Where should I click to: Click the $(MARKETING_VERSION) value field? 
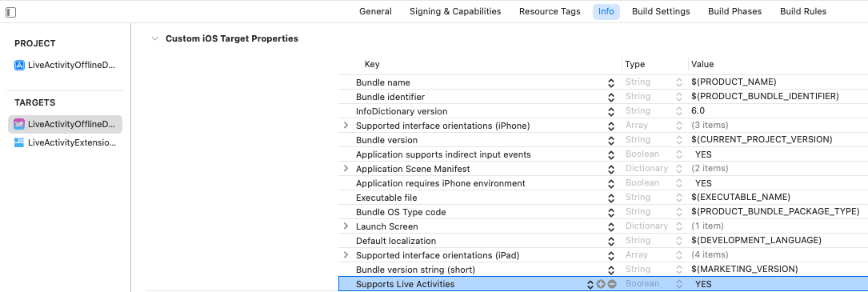[745, 270]
